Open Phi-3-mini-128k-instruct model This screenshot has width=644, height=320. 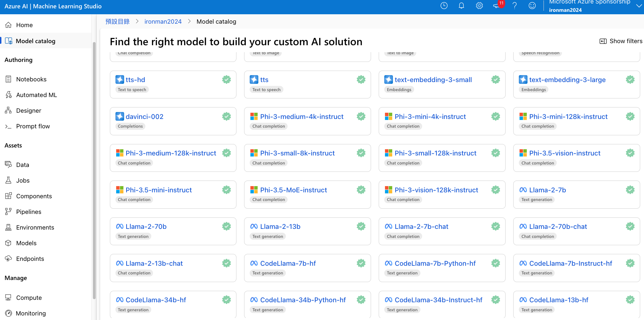569,117
